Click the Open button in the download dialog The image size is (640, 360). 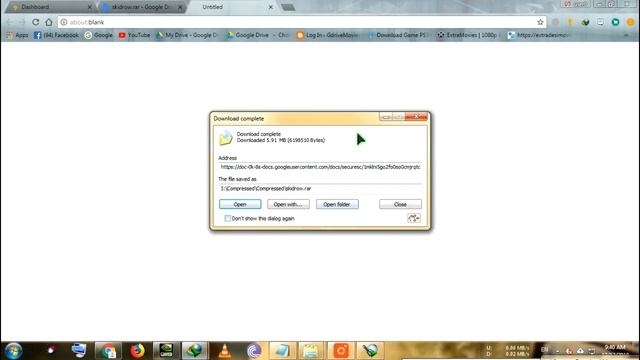tap(240, 204)
